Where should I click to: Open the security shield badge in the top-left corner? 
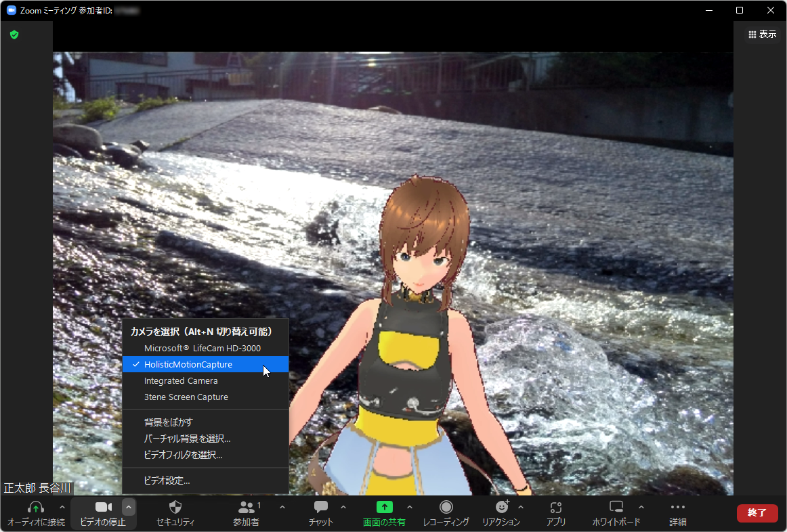tap(14, 35)
